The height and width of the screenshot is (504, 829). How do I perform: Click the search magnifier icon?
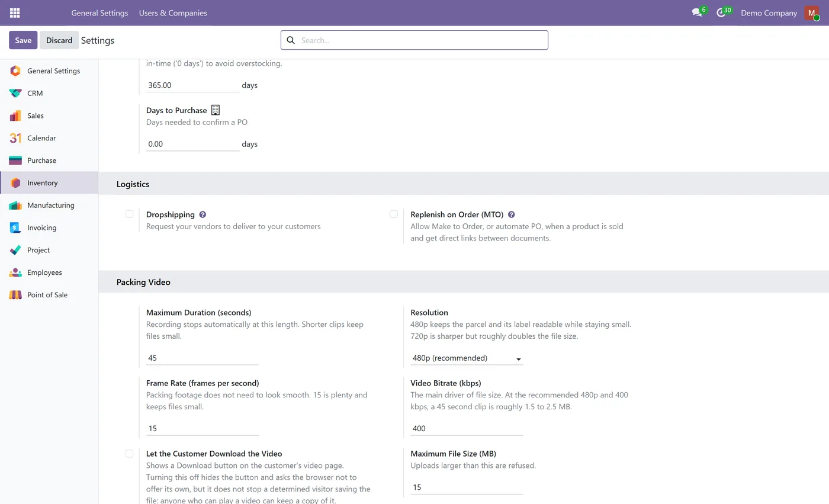click(x=291, y=40)
